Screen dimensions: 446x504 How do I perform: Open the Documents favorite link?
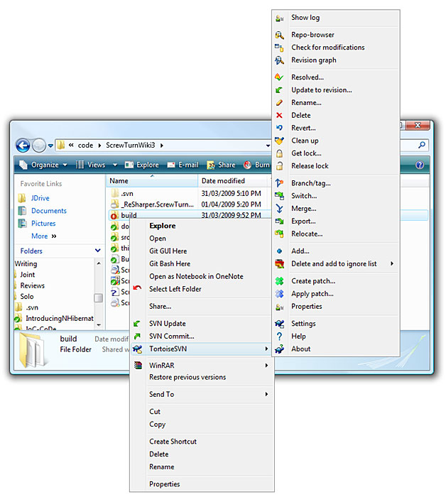[x=49, y=211]
